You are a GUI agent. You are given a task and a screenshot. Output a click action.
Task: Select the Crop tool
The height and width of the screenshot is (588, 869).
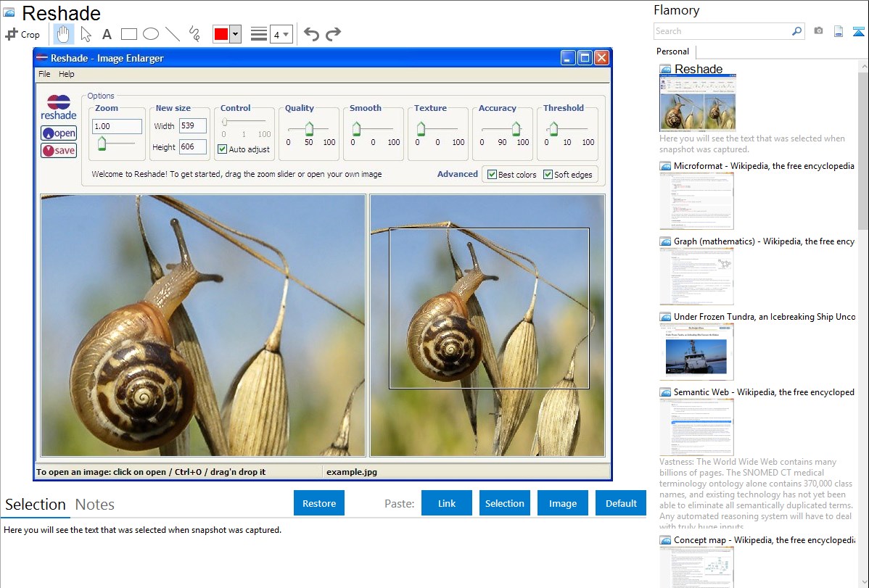pyautogui.click(x=22, y=34)
